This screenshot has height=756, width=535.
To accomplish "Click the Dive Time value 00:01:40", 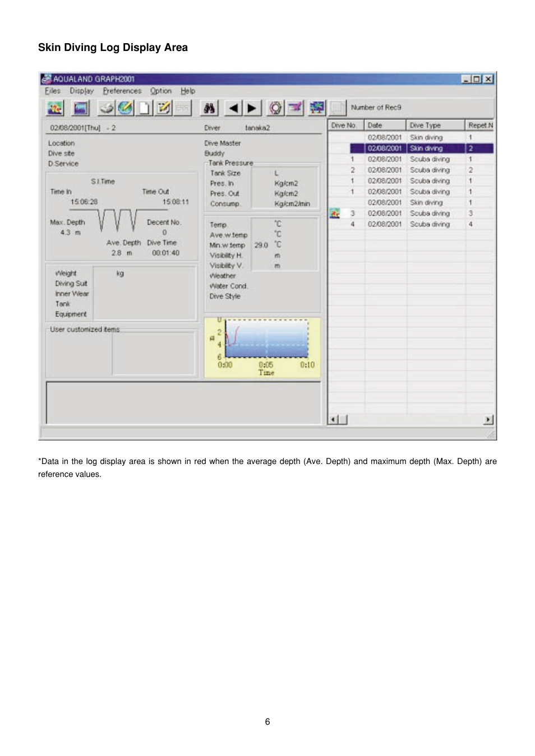I will pyautogui.click(x=165, y=253).
